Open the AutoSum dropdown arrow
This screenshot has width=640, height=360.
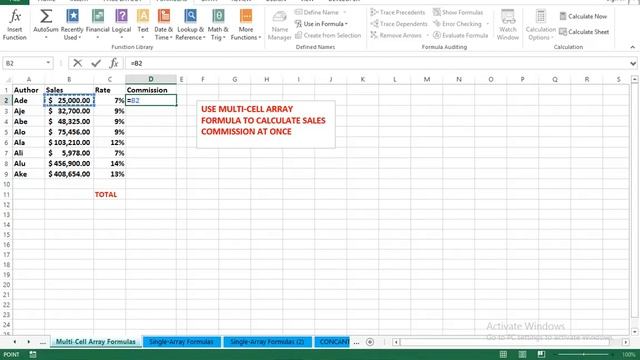(x=46, y=37)
